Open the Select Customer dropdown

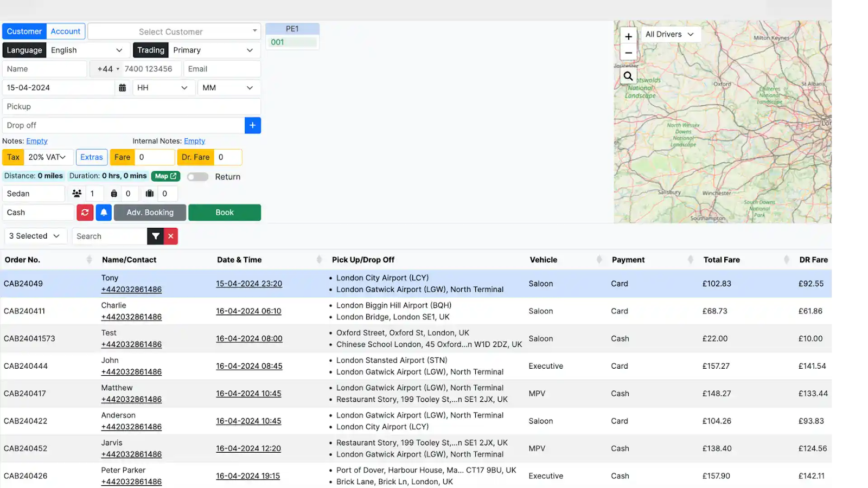tap(174, 31)
